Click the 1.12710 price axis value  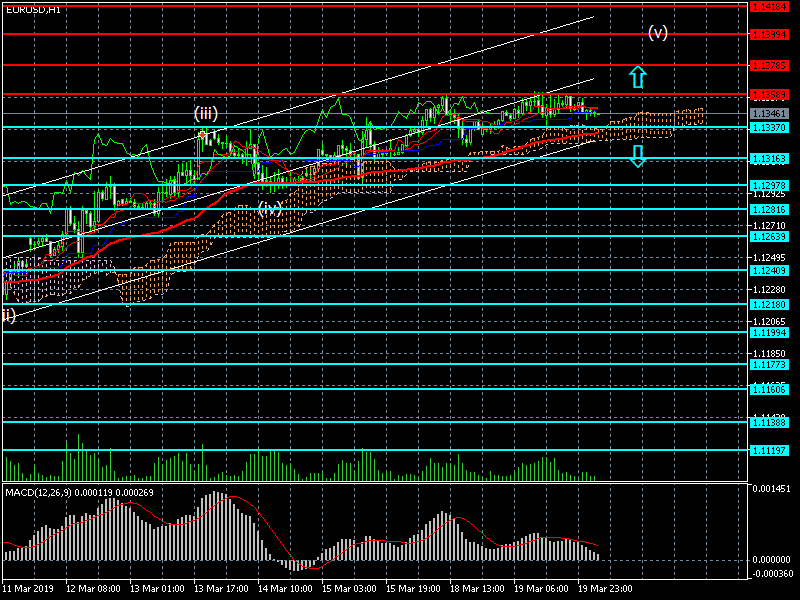[x=769, y=226]
